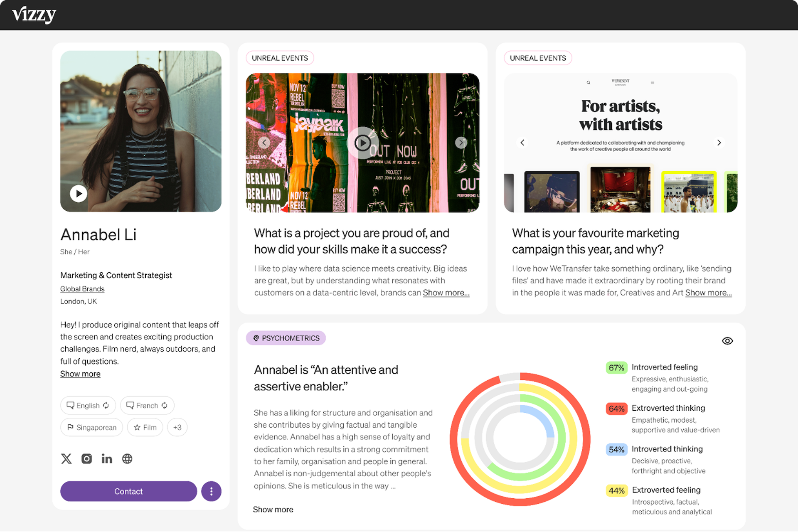Image resolution: width=798 pixels, height=532 pixels.
Task: Open Annabel's X (Twitter) profile icon
Action: 66,458
